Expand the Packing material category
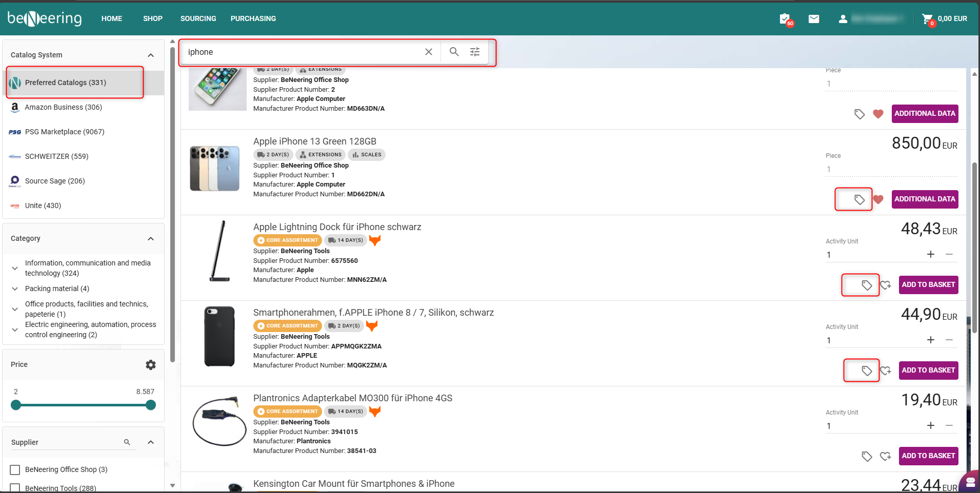This screenshot has height=493, width=980. tap(15, 289)
